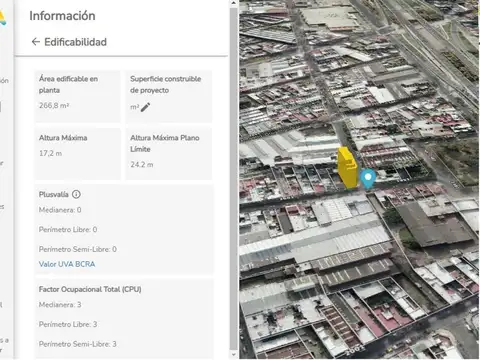Select the 266,8 m² edificable area value
Screen dimensions: 480x360
click(x=54, y=106)
